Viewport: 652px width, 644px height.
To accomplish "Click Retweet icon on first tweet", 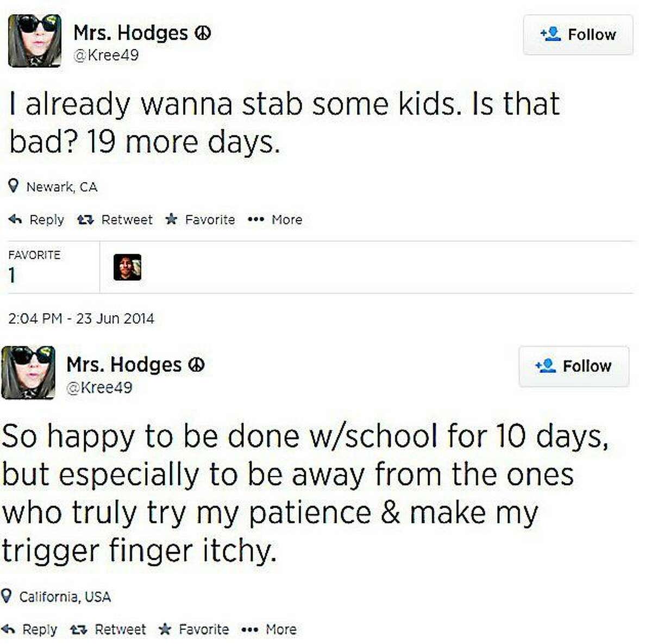I will click(85, 220).
